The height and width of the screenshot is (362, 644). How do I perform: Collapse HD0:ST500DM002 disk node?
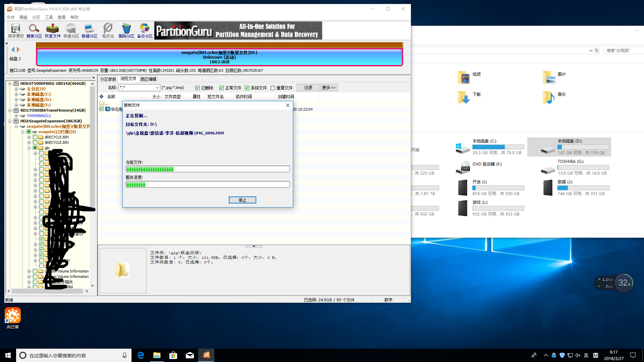click(10, 83)
